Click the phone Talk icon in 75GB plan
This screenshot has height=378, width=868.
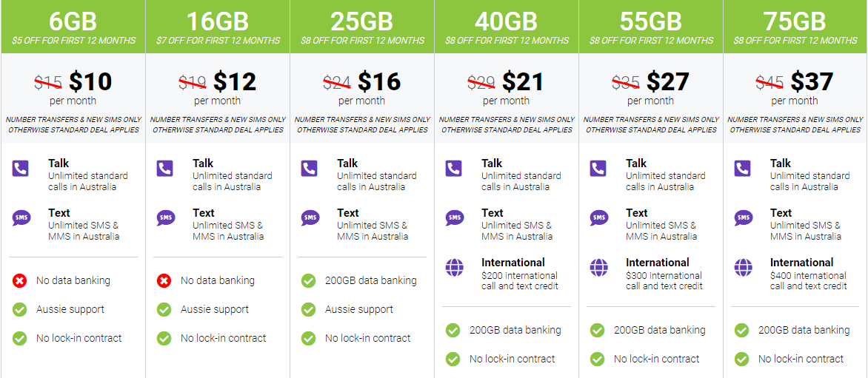(x=742, y=169)
